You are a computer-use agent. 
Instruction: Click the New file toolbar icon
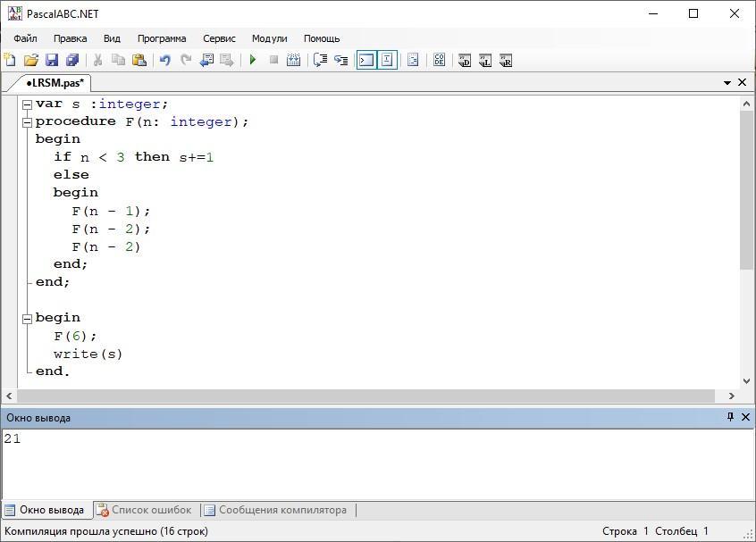(x=10, y=60)
